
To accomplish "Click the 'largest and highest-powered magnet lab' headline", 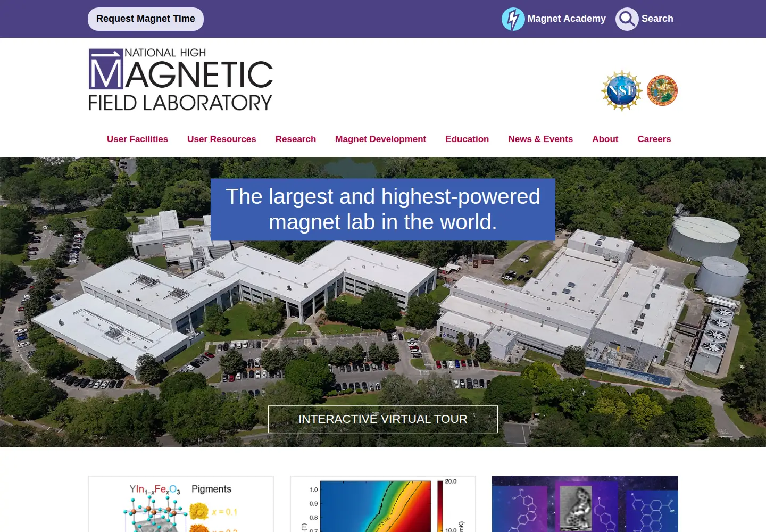I will pos(383,209).
